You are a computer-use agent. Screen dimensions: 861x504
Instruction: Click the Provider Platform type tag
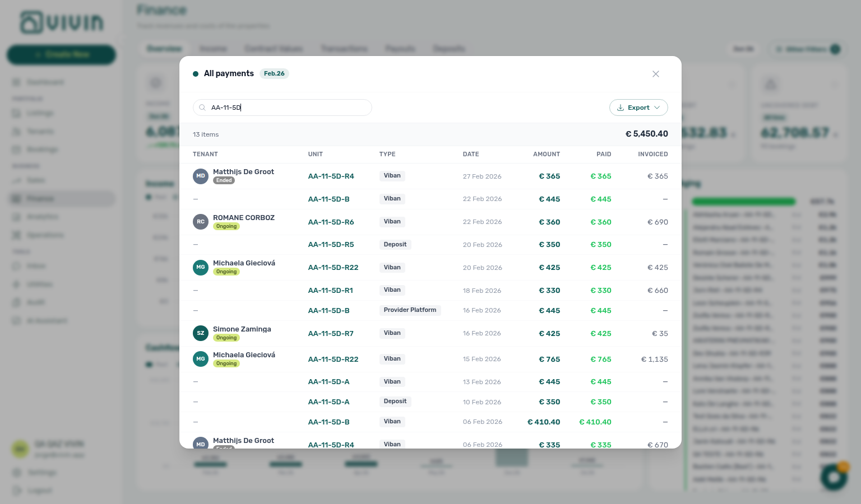pyautogui.click(x=410, y=310)
